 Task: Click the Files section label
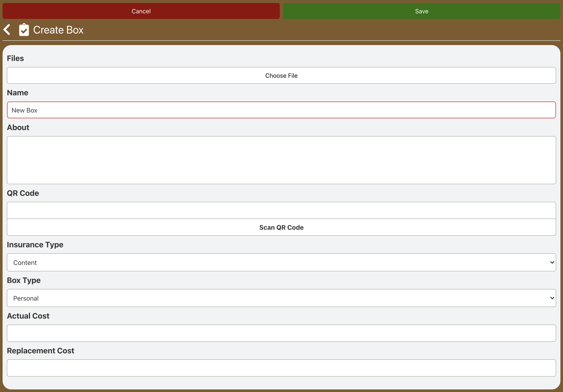15,58
